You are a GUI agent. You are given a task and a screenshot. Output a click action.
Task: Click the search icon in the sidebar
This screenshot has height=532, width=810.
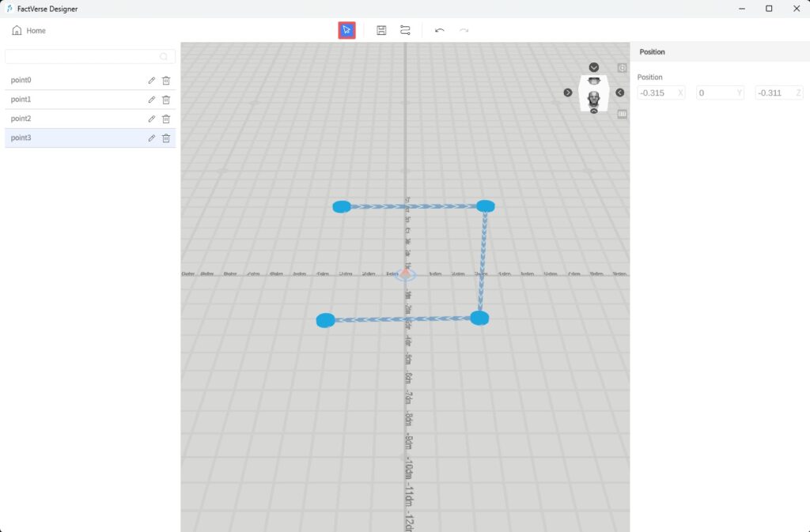click(164, 56)
